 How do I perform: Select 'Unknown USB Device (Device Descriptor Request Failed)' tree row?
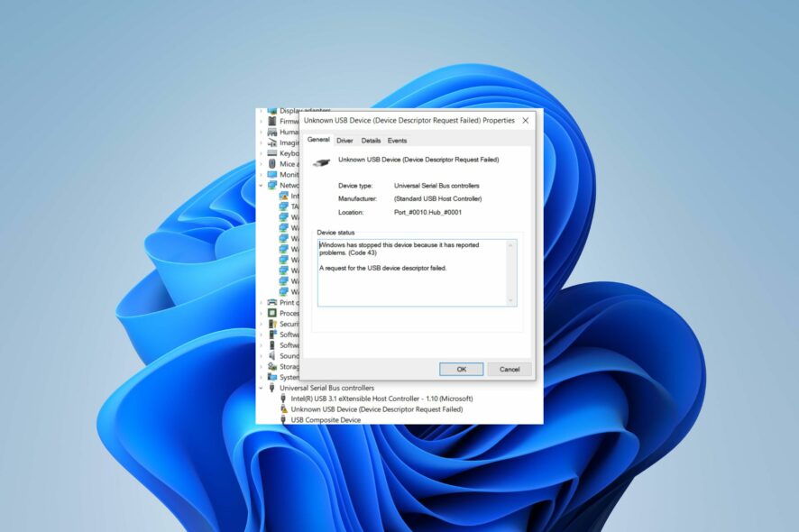click(x=377, y=409)
